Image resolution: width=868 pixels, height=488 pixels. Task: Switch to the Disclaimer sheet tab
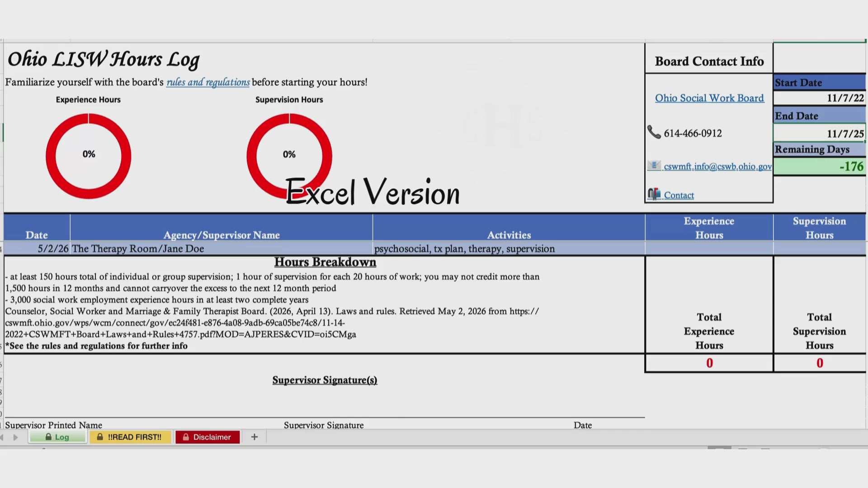[208, 437]
